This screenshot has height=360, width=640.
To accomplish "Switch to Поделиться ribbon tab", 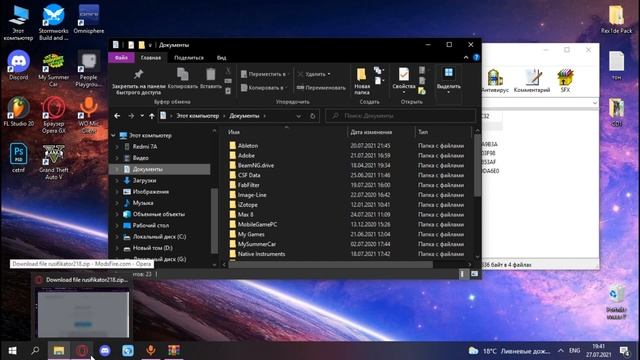I will point(189,58).
